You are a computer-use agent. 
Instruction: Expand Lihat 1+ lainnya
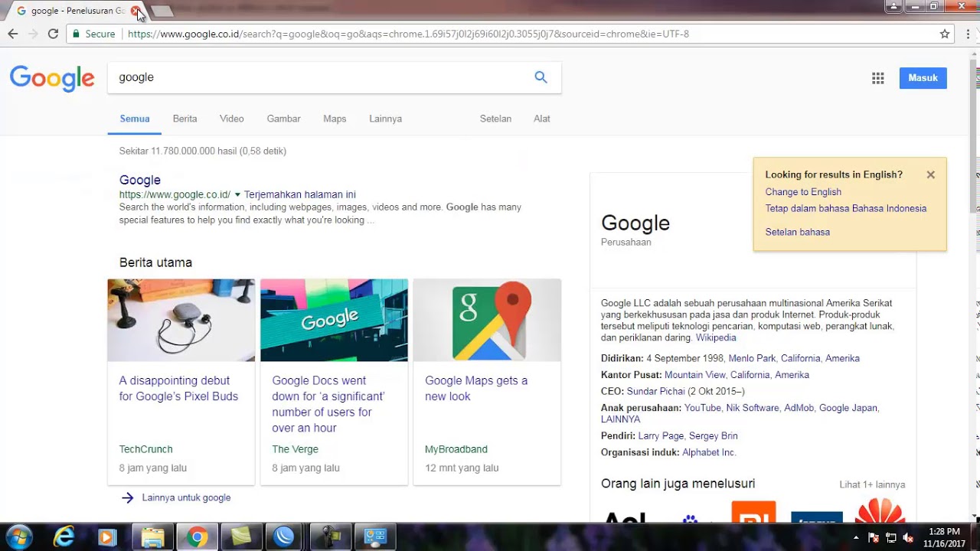tap(872, 484)
